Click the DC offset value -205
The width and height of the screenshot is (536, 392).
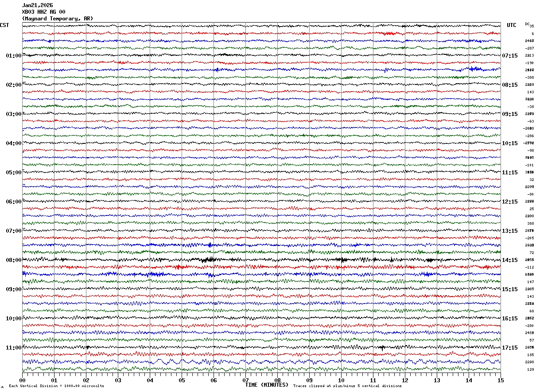click(529, 238)
